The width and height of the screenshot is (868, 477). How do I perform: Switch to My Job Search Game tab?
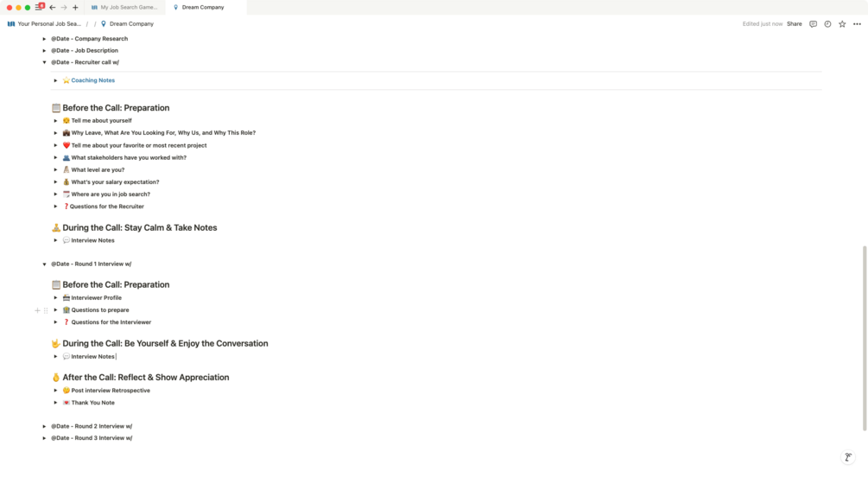pyautogui.click(x=124, y=7)
